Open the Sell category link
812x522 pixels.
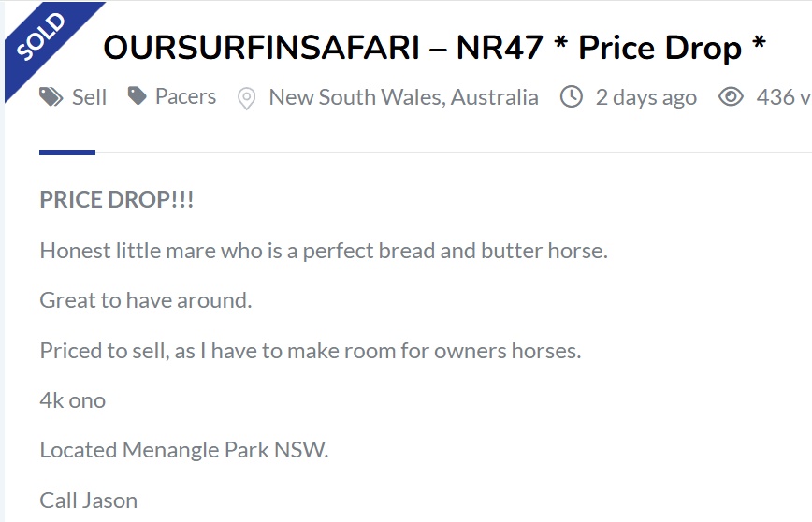point(90,96)
